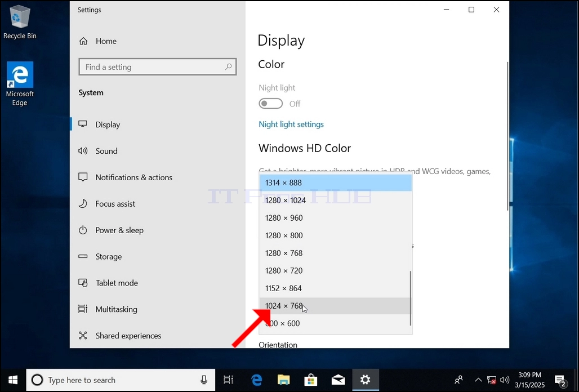Open Night light settings link
The height and width of the screenshot is (392, 579).
pos(291,124)
